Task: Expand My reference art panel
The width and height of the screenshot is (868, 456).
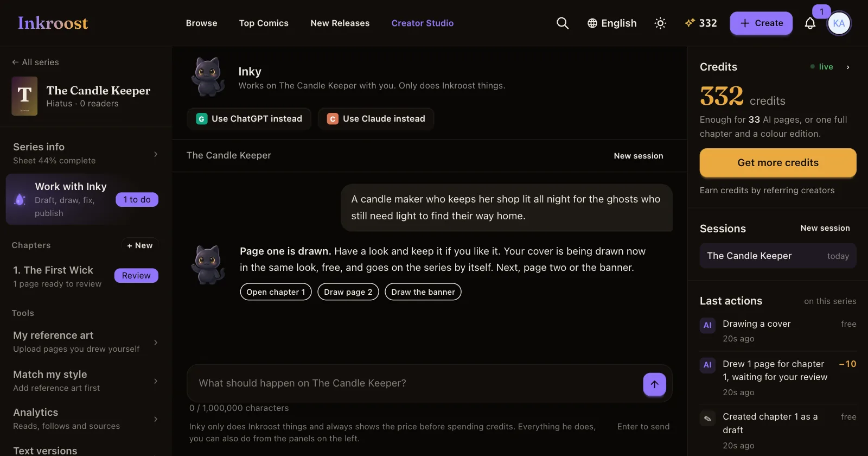Action: pyautogui.click(x=86, y=341)
